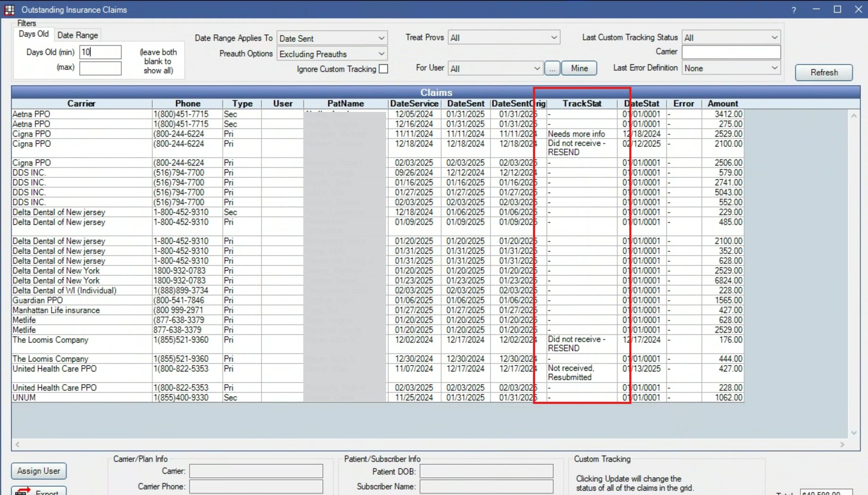Click the Carrier filter text field
The height and width of the screenshot is (495, 868).
tap(731, 52)
